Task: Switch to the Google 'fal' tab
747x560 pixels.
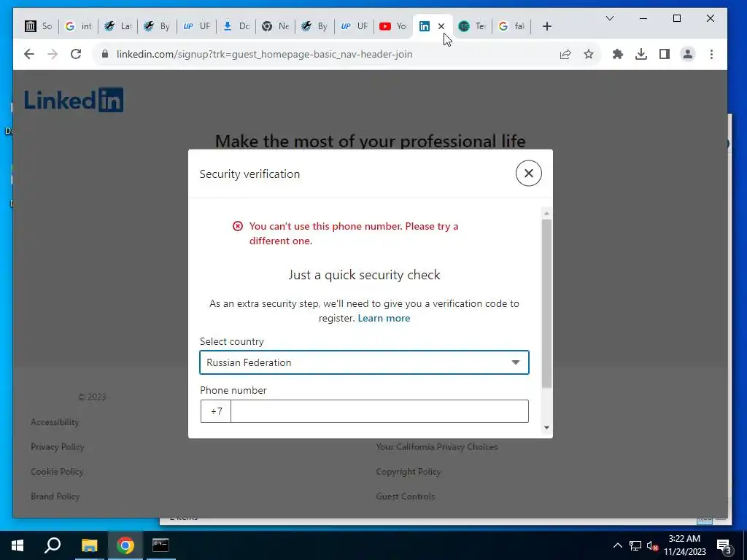Action: [x=511, y=26]
